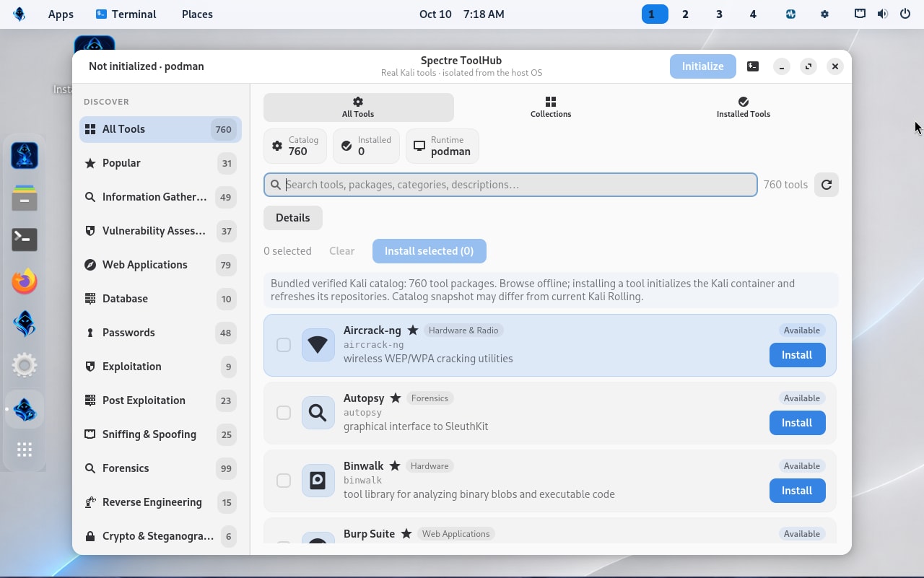Focus the tool search field
Screen dimensions: 924x578
pyautogui.click(x=510, y=185)
